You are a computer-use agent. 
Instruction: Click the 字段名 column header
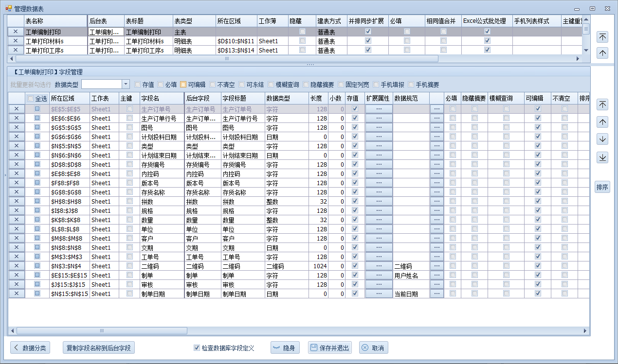[x=162, y=98]
